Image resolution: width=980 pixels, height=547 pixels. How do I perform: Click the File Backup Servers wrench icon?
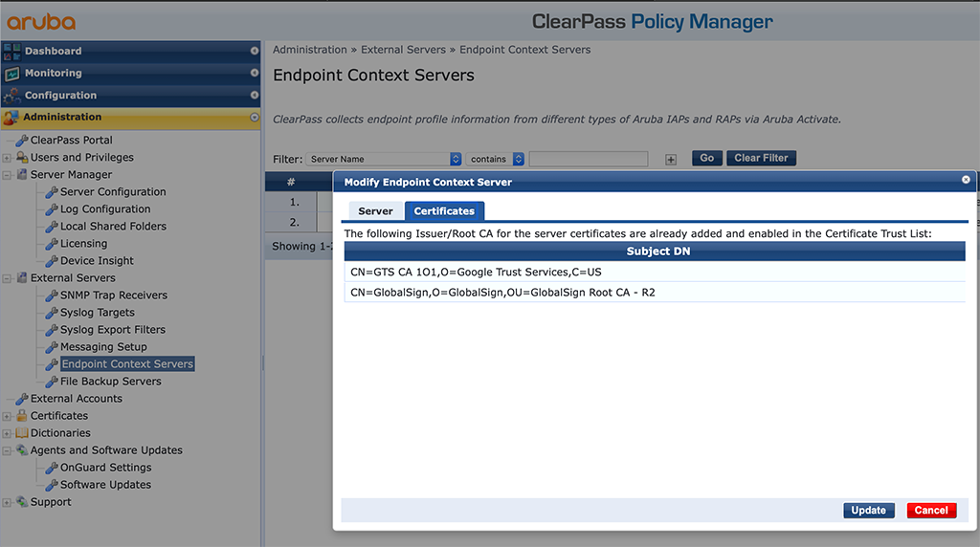pyautogui.click(x=52, y=382)
